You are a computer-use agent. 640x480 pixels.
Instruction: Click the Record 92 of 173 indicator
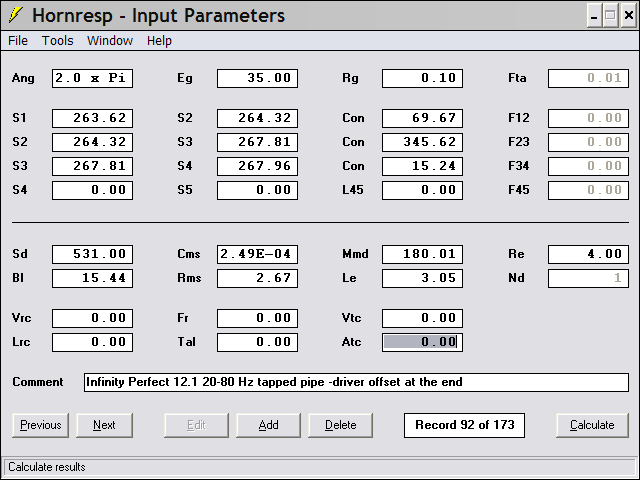464,425
